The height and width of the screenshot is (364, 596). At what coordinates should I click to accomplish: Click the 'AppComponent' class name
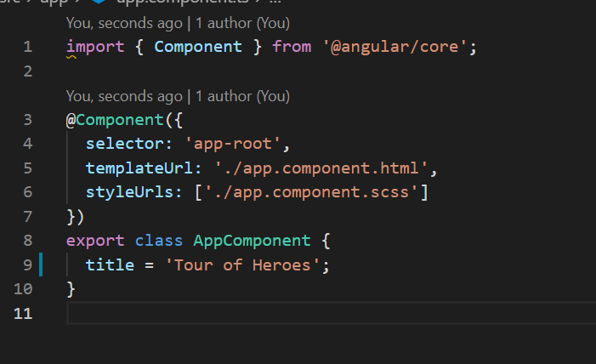point(252,242)
